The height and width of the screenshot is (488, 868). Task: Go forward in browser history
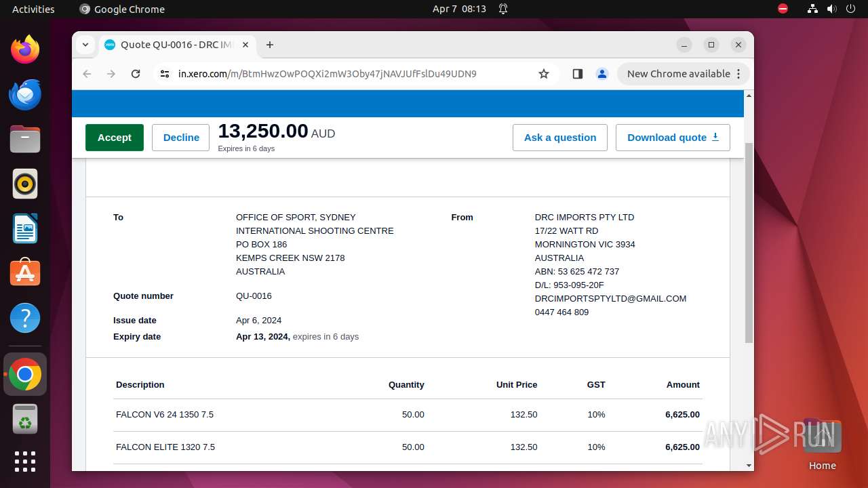(x=111, y=74)
